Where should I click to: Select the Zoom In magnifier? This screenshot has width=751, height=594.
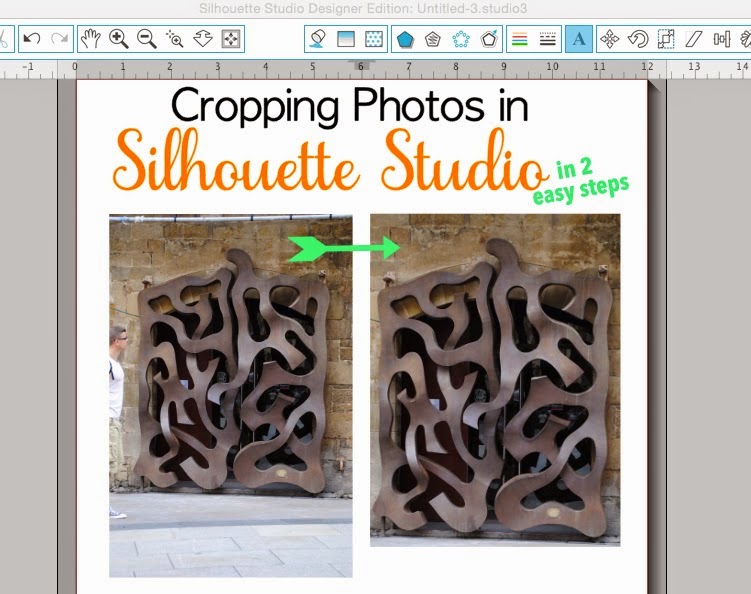click(118, 38)
